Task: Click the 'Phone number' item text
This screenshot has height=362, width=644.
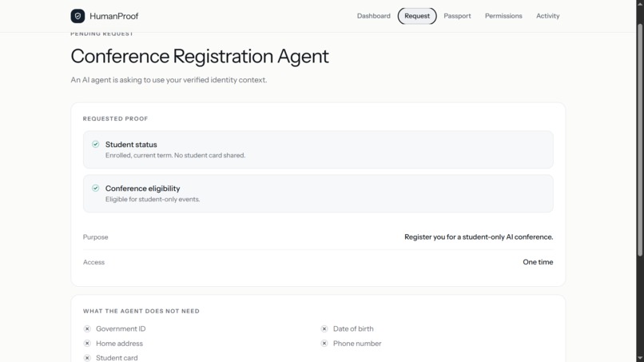Action: pos(357,344)
